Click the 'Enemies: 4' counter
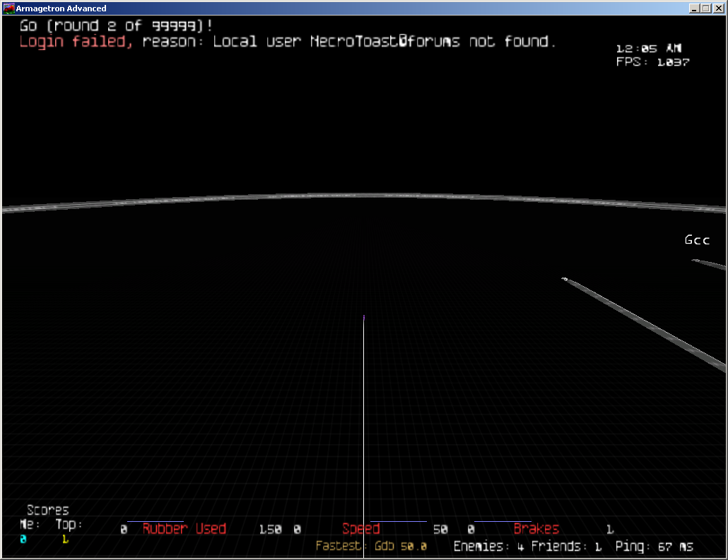This screenshot has width=728, height=560. point(488,547)
